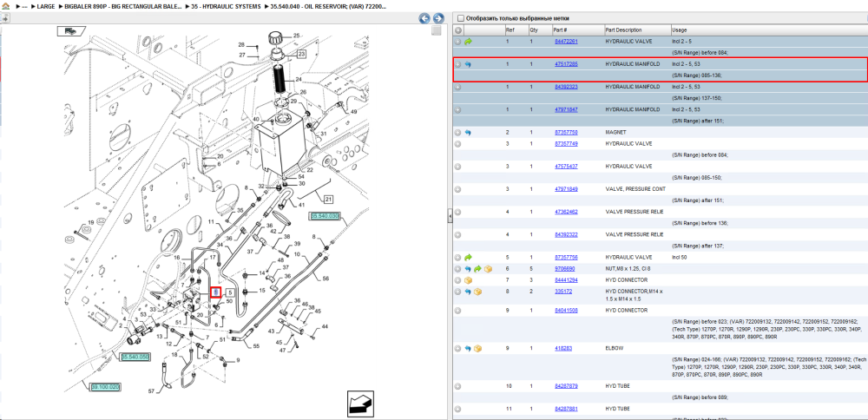Screen dimensions: 868x420
Task: Add MAGNET part with its plus icon
Action: (x=457, y=133)
